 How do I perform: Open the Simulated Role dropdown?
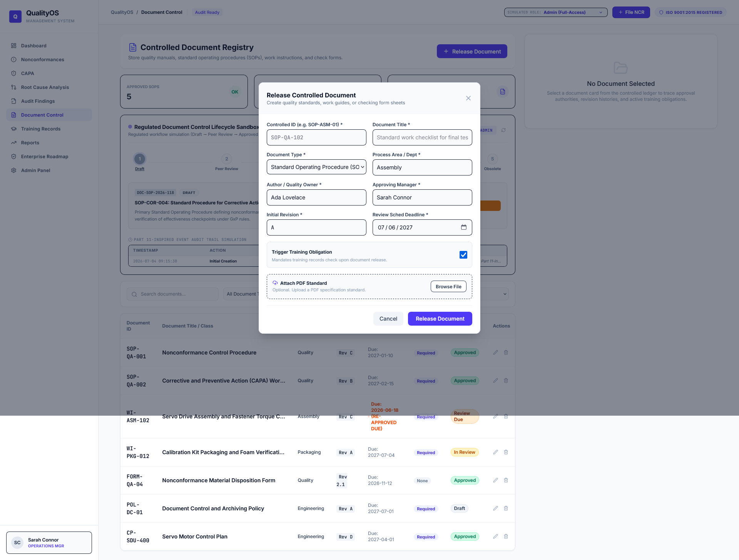pyautogui.click(x=556, y=12)
